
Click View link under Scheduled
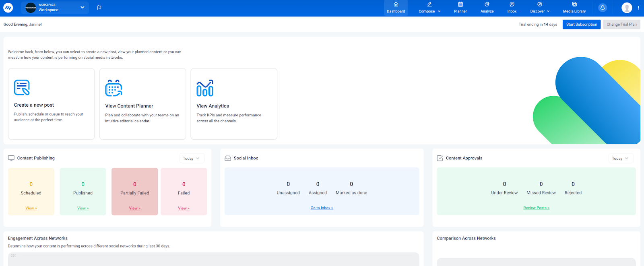click(31, 208)
